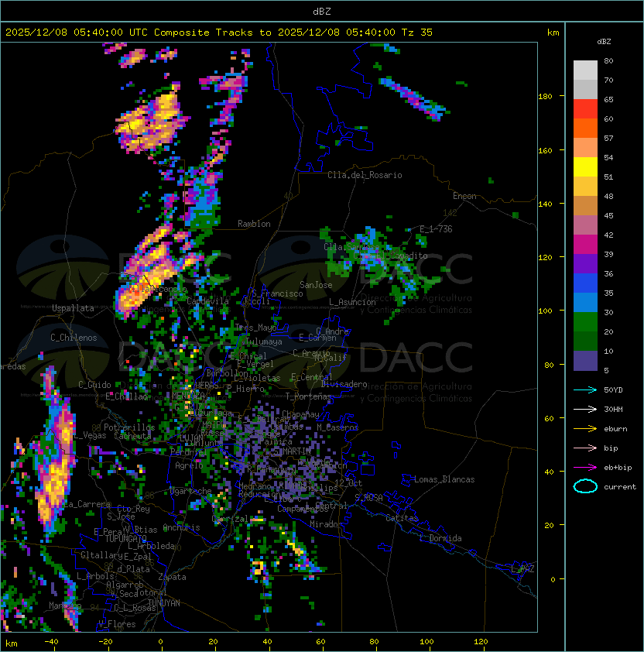This screenshot has width=644, height=652.
Task: Click the cyan 50YD arrow in legend
Action: (585, 390)
